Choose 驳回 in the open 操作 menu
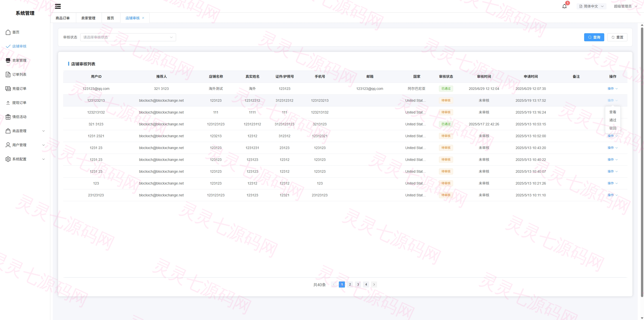 pyautogui.click(x=613, y=128)
